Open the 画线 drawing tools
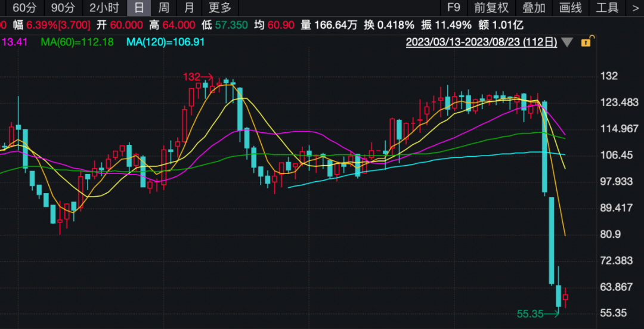This screenshot has width=644, height=329. click(571, 7)
